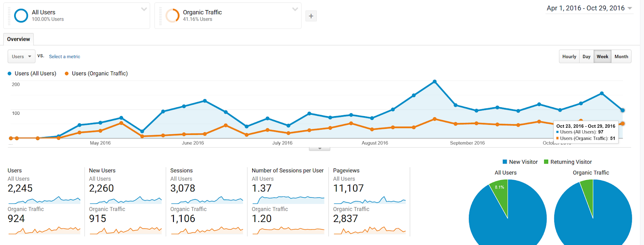Click the August 2016 axis label
Image resolution: width=644 pixels, height=245 pixels.
pos(375,143)
